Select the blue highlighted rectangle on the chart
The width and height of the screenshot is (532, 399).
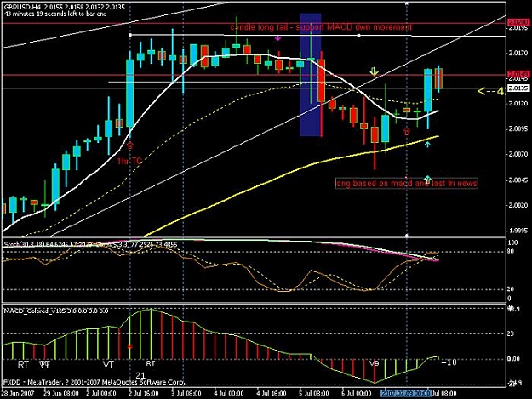pyautogui.click(x=311, y=75)
